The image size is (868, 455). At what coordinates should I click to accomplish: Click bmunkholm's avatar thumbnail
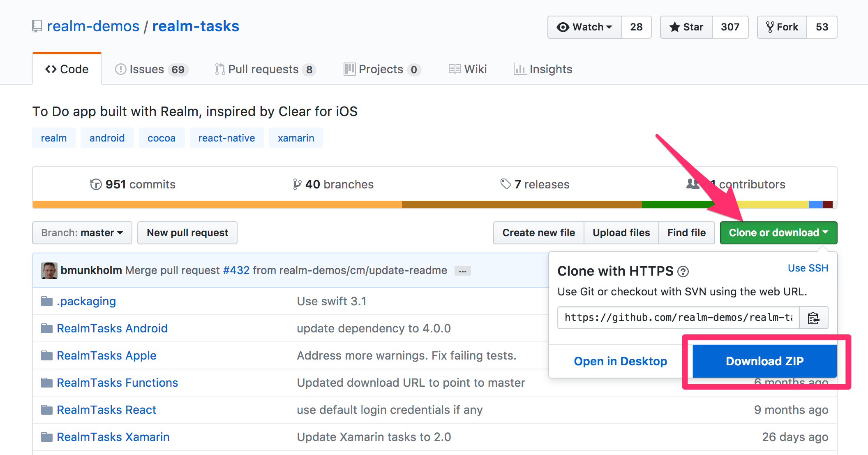49,270
